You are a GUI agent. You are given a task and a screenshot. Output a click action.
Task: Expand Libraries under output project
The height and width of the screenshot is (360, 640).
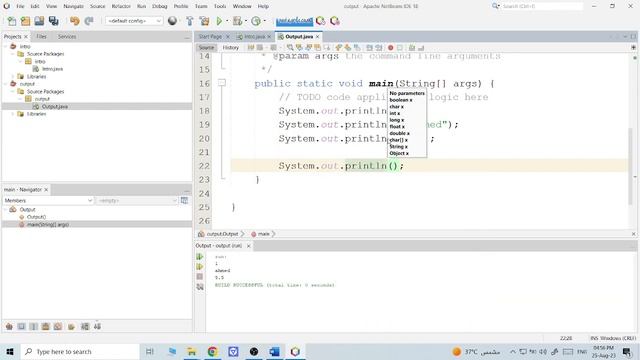coord(13,114)
